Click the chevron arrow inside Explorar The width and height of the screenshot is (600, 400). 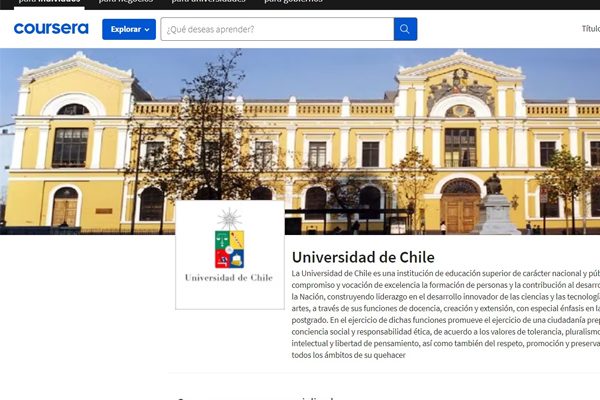pos(147,29)
